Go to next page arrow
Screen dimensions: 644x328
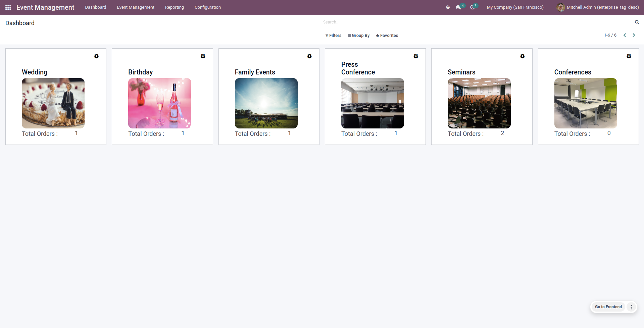pos(634,35)
